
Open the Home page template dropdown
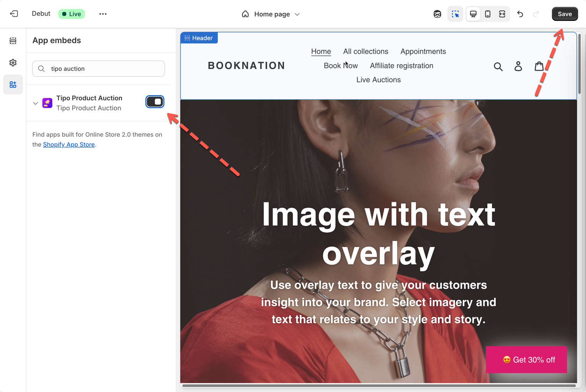271,14
